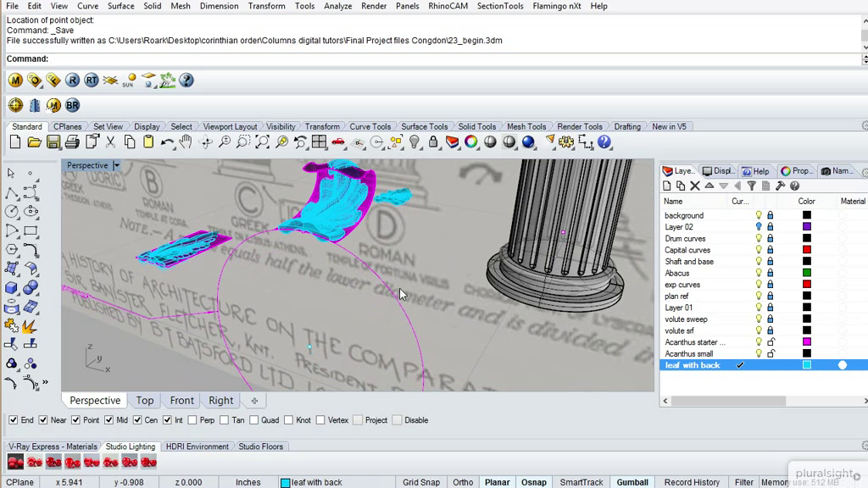Open a file with the folder icon
868x488 pixels.
coord(34,142)
